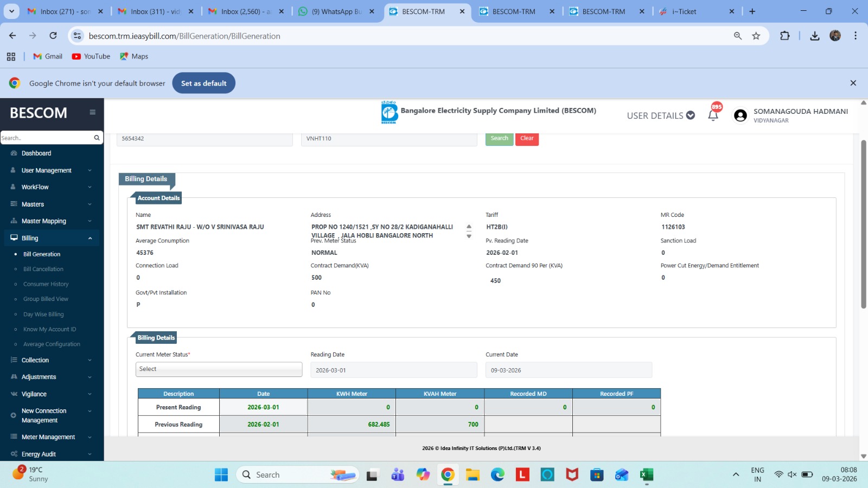Click the green Search button
The width and height of the screenshot is (868, 488).
point(499,139)
